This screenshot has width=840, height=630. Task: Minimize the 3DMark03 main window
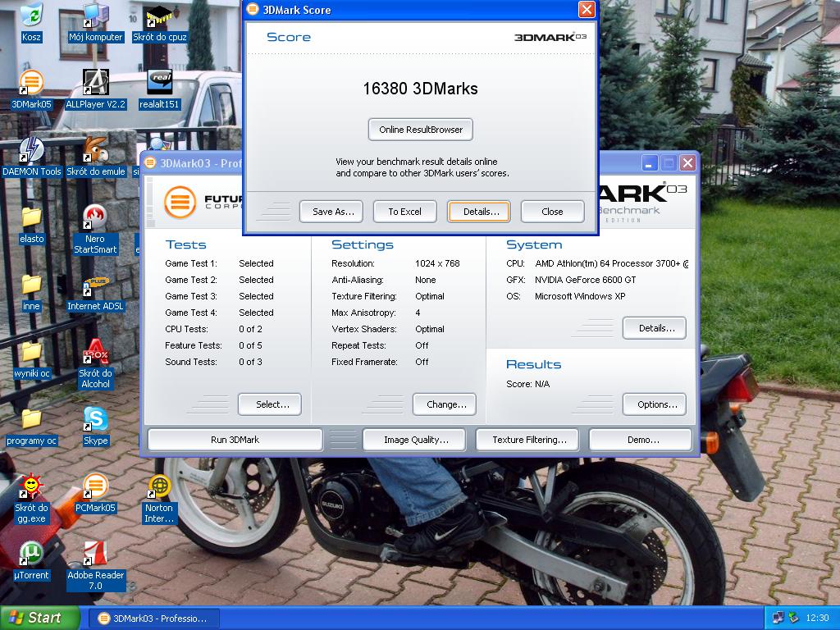point(650,163)
